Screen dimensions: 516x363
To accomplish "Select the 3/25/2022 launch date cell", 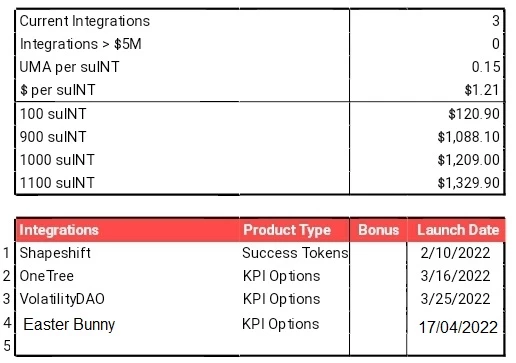I will [x=456, y=299].
